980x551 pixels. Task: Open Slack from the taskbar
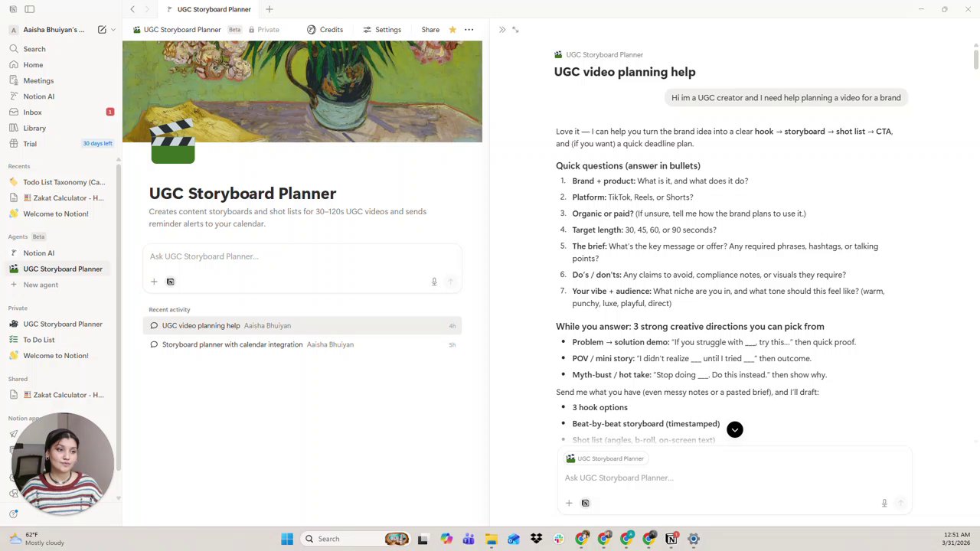(559, 539)
